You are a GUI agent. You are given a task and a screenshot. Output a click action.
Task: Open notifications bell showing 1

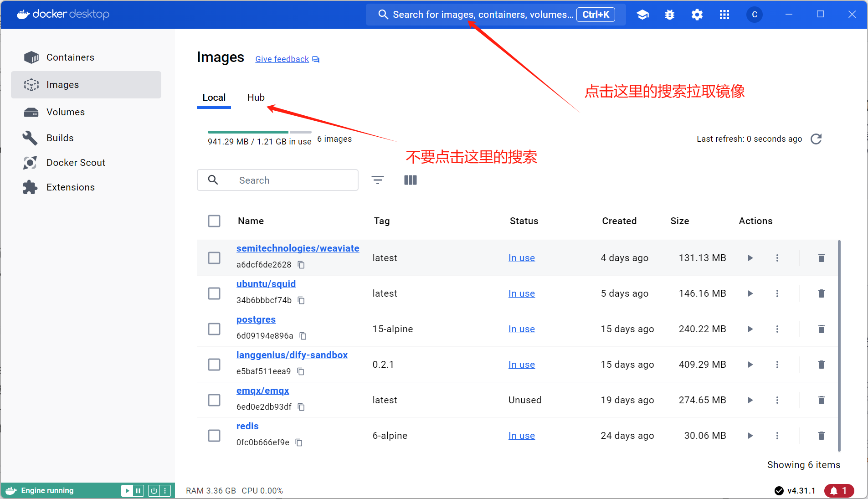839,491
